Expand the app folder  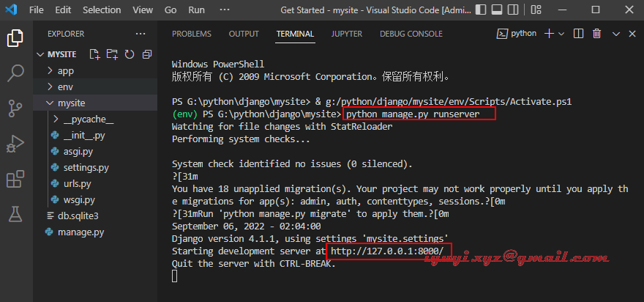[x=66, y=71]
